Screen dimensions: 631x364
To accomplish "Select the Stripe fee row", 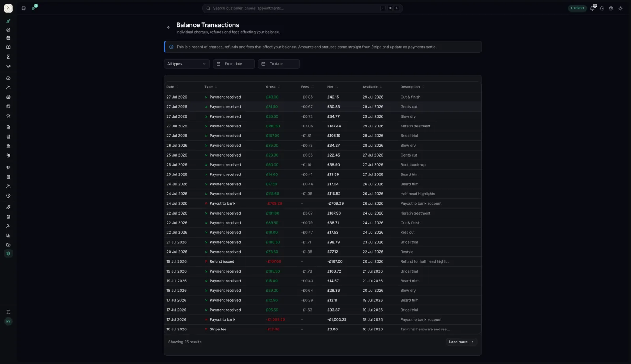I will pyautogui.click(x=323, y=329).
